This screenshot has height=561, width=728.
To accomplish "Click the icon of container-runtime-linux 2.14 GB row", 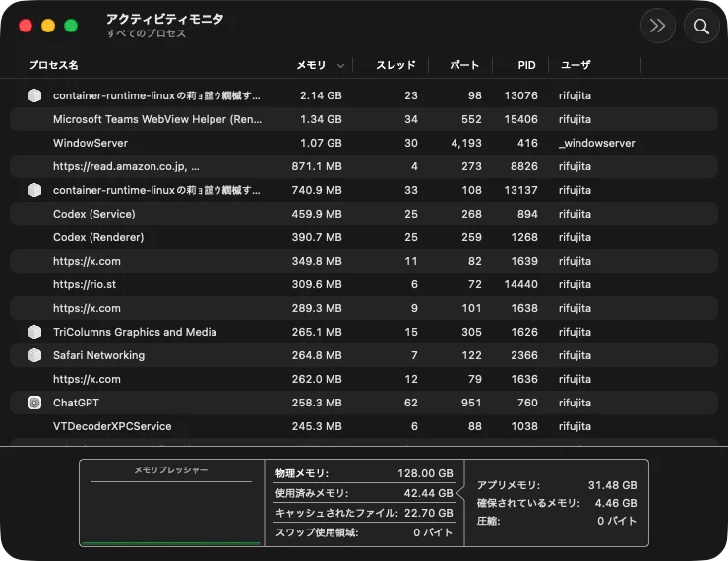I will [34, 95].
